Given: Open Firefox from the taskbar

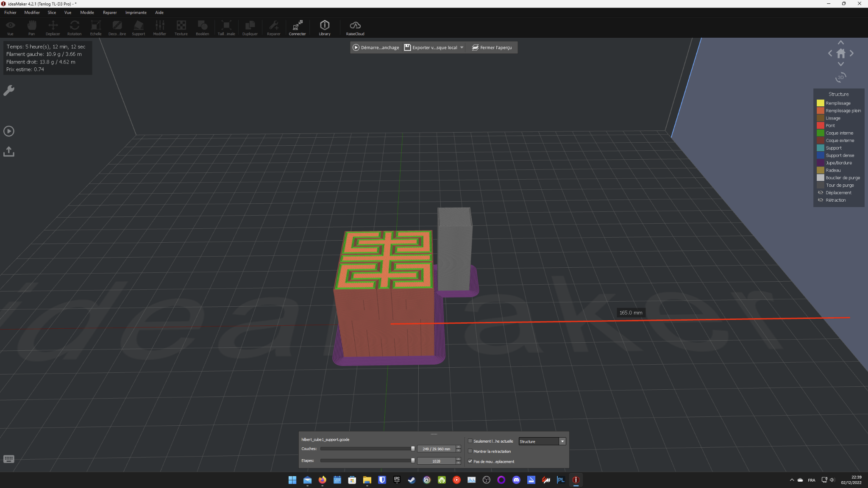Looking at the screenshot, I should coord(323,480).
